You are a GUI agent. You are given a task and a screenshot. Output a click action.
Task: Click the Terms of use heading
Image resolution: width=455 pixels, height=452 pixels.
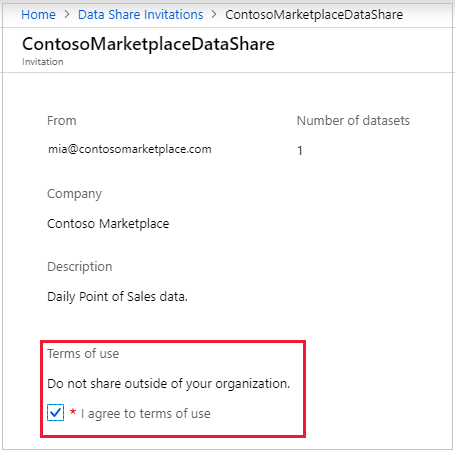[83, 354]
